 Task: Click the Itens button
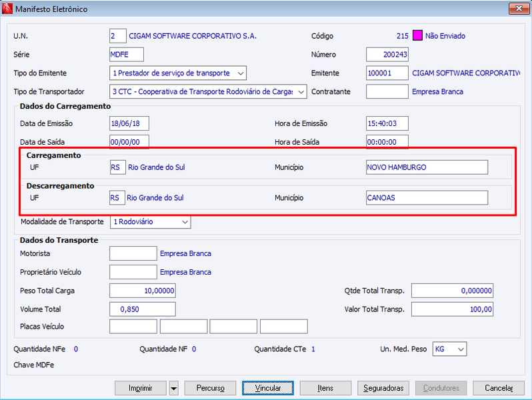click(325, 388)
